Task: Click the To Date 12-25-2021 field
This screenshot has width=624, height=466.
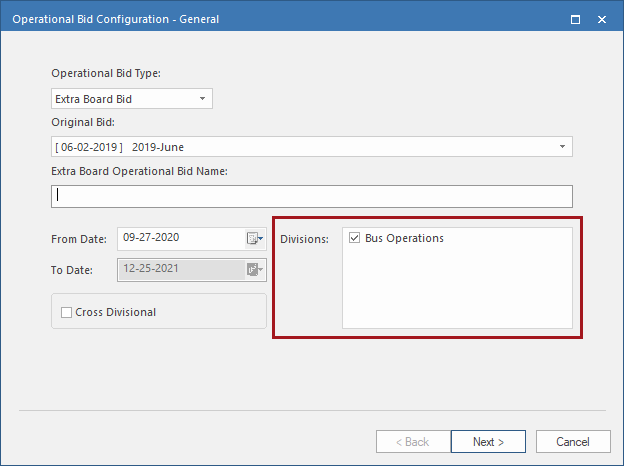Action: [192, 270]
